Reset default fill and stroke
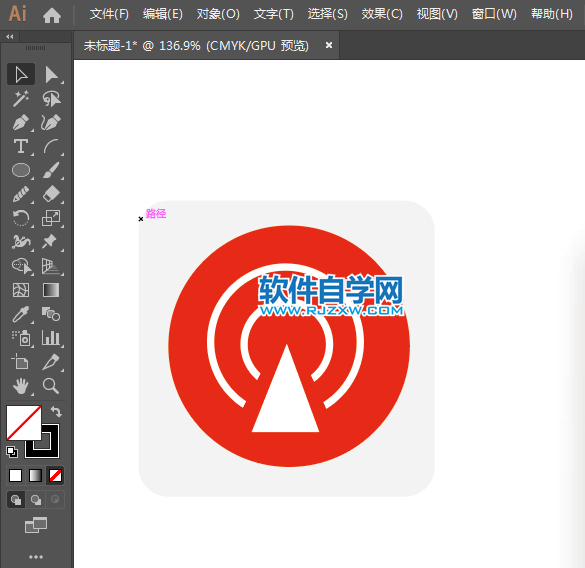This screenshot has height=568, width=585. [x=12, y=452]
